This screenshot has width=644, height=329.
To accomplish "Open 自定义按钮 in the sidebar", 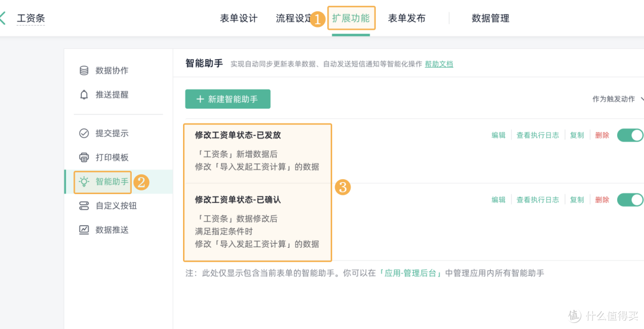I will pyautogui.click(x=118, y=205).
